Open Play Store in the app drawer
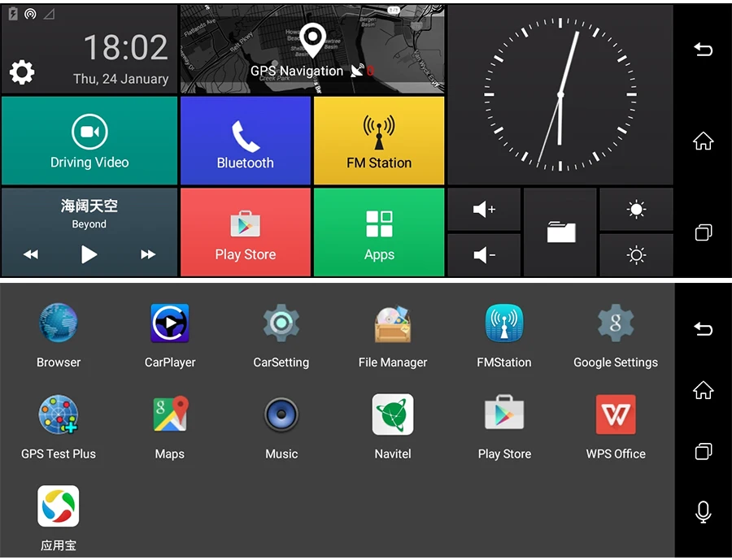 point(504,428)
